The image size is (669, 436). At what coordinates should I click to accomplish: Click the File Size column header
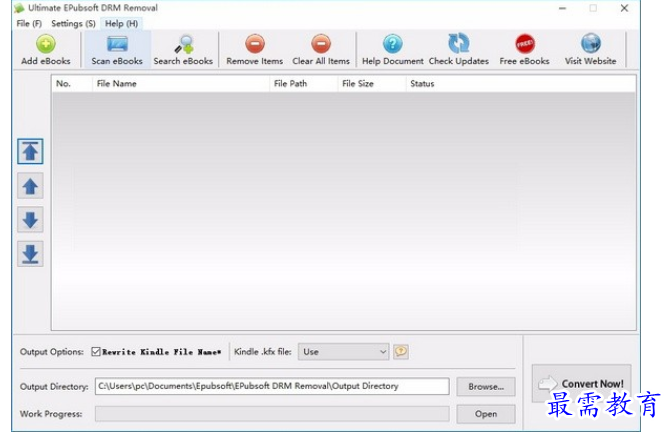(372, 84)
